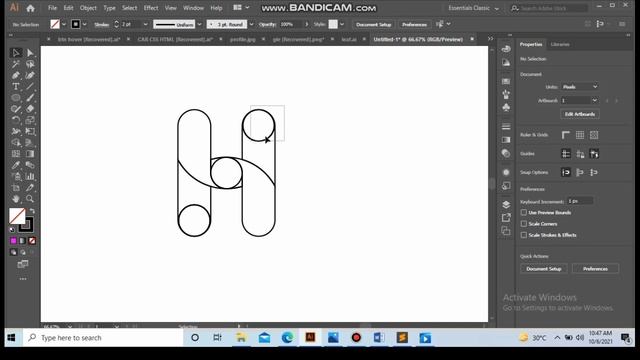Open Variable Width Profile dropdown

point(199,24)
